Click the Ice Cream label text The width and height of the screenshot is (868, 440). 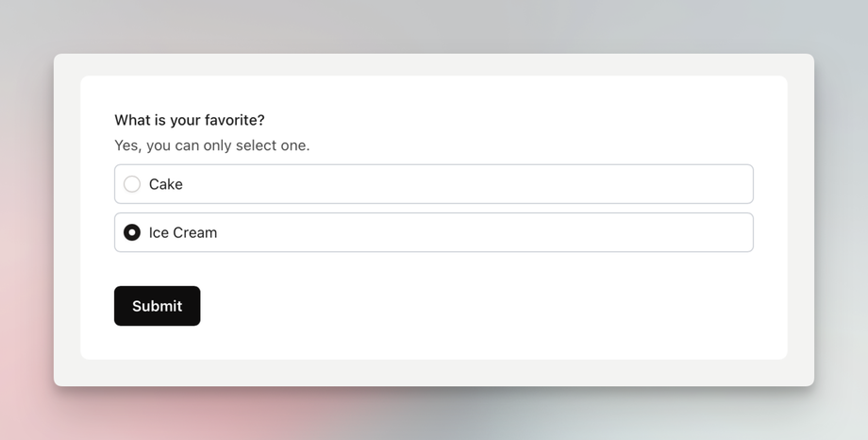point(183,232)
